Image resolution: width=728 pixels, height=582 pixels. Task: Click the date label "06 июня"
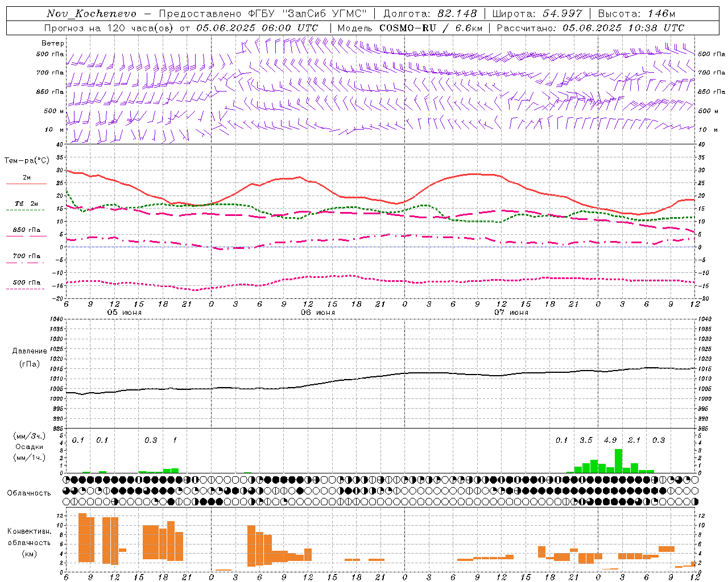click(x=318, y=313)
